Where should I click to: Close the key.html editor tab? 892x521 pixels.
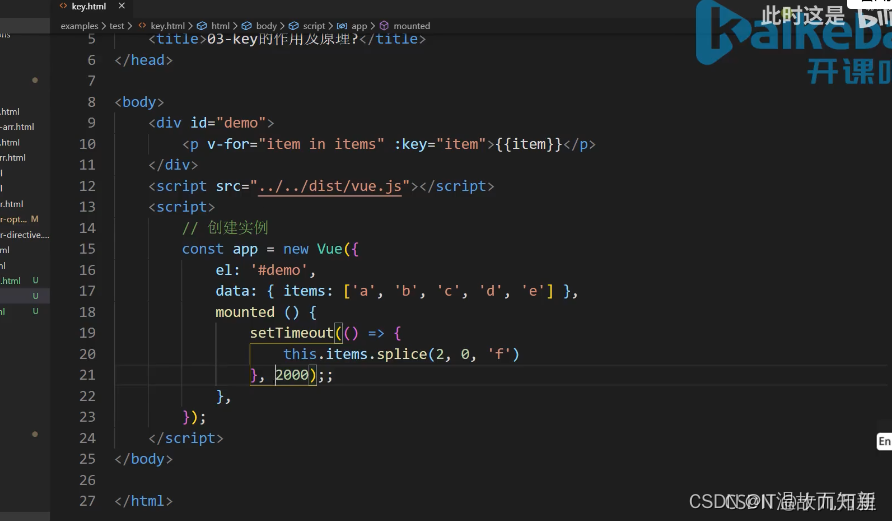121,6
